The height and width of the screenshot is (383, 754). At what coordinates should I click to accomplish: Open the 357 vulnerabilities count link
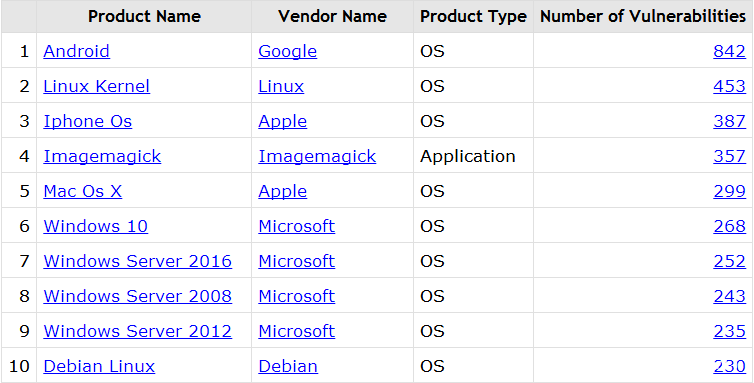(729, 156)
